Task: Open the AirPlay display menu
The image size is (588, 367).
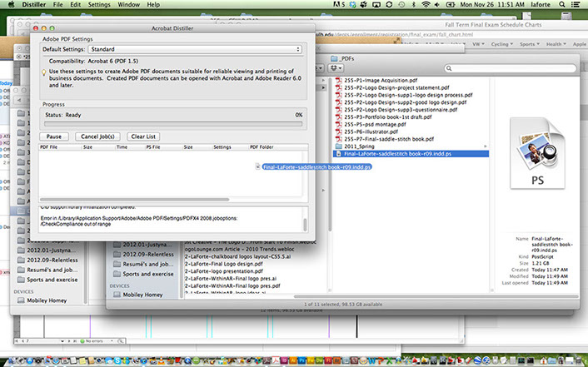Action: coord(376,4)
